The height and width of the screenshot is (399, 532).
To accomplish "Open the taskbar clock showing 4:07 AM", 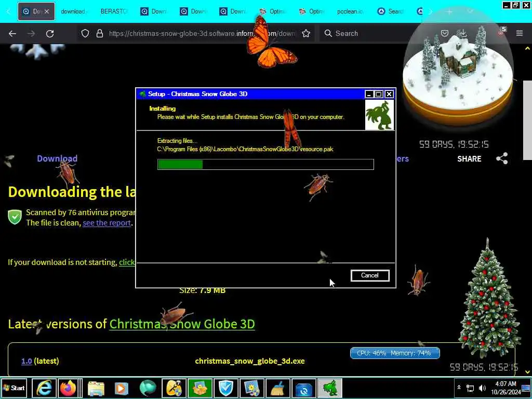I will [x=506, y=388].
